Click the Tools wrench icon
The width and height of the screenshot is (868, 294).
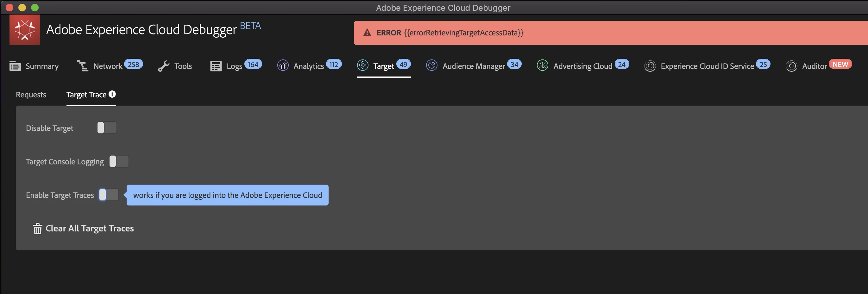coord(164,66)
